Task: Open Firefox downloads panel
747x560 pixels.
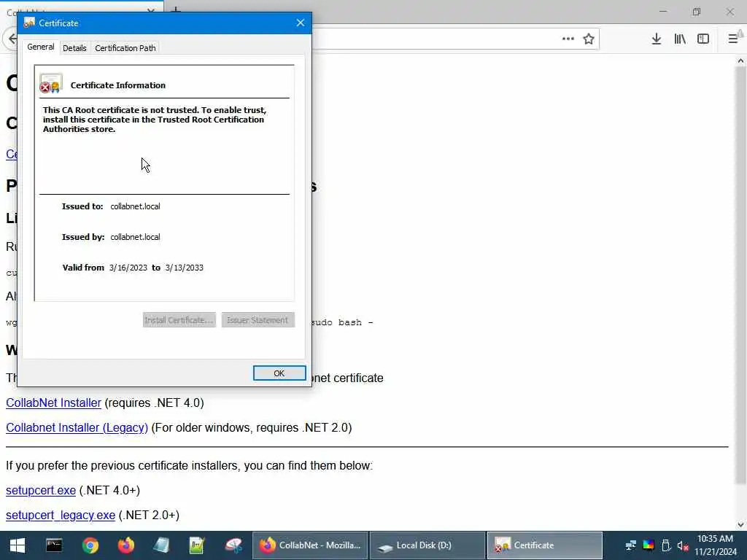Action: click(x=657, y=39)
